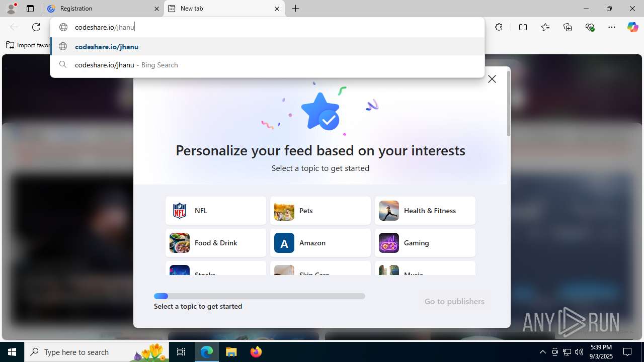The image size is (644, 362).
Task: Click the Gaming controller icon
Action: click(x=389, y=243)
